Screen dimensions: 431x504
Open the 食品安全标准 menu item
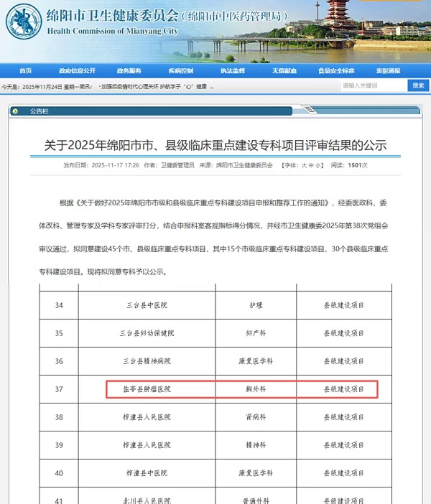(x=336, y=70)
